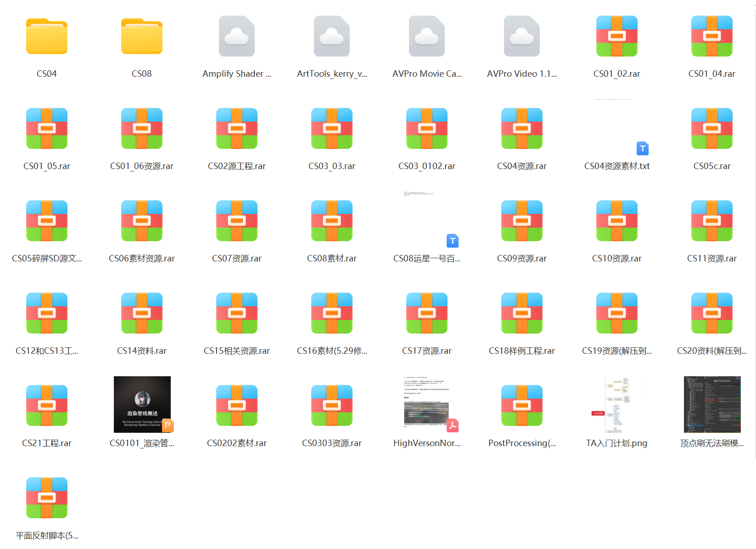Open the HighVersonNor PDF thumbnail

(426, 404)
